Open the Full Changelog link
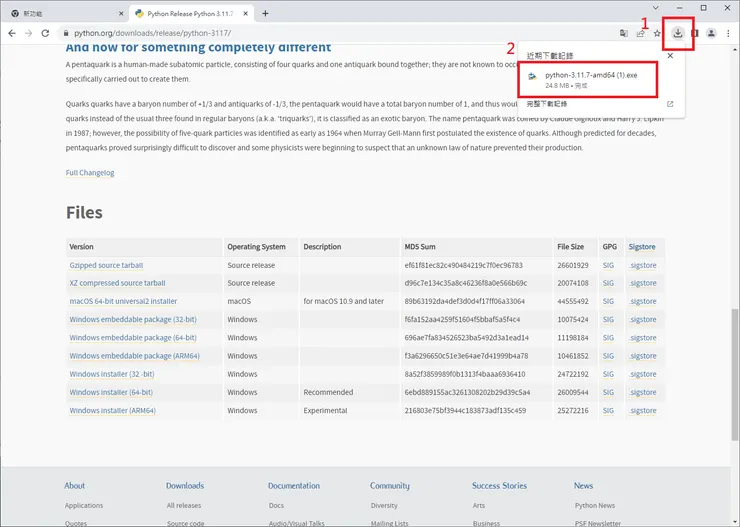 coord(90,172)
